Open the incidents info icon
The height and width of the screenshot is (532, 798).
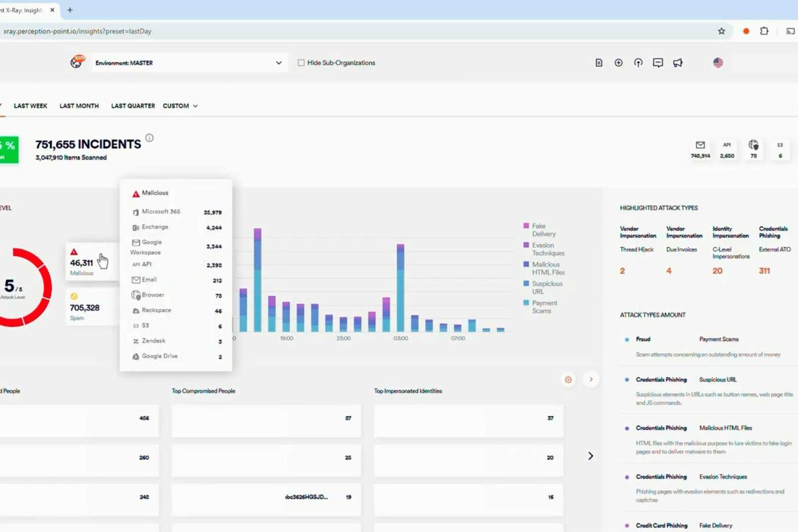[150, 138]
